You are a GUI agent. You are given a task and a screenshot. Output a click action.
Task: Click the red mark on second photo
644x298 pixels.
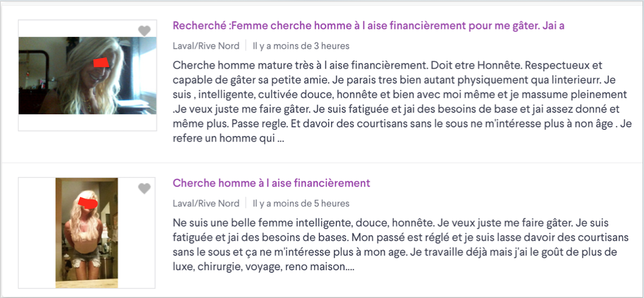(88, 203)
